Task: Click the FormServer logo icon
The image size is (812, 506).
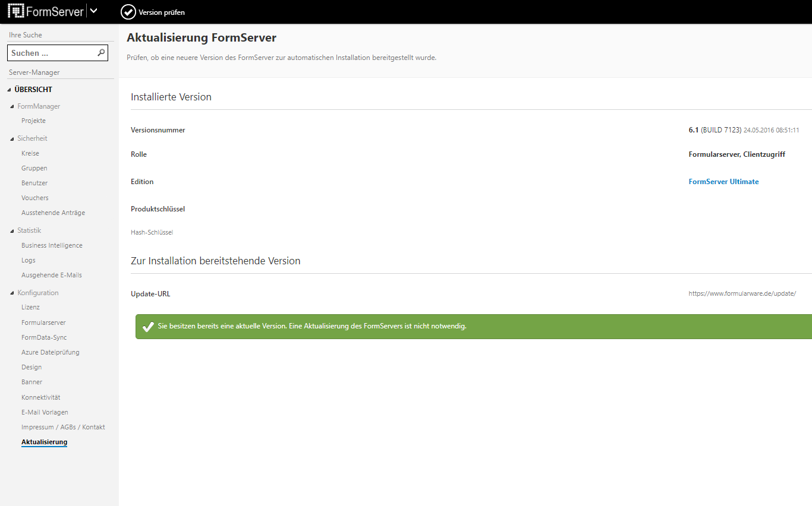Action: pyautogui.click(x=16, y=11)
